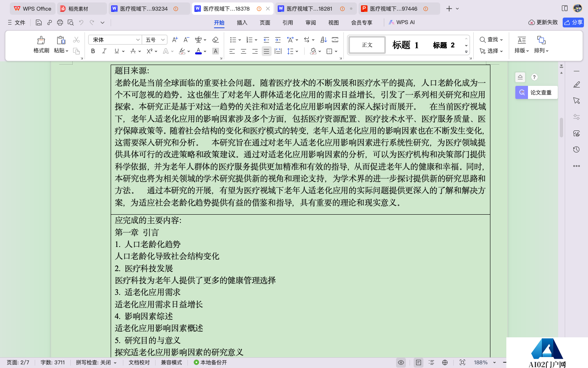The width and height of the screenshot is (588, 368).
Task: Click the text highlight color pen
Action: point(182,51)
